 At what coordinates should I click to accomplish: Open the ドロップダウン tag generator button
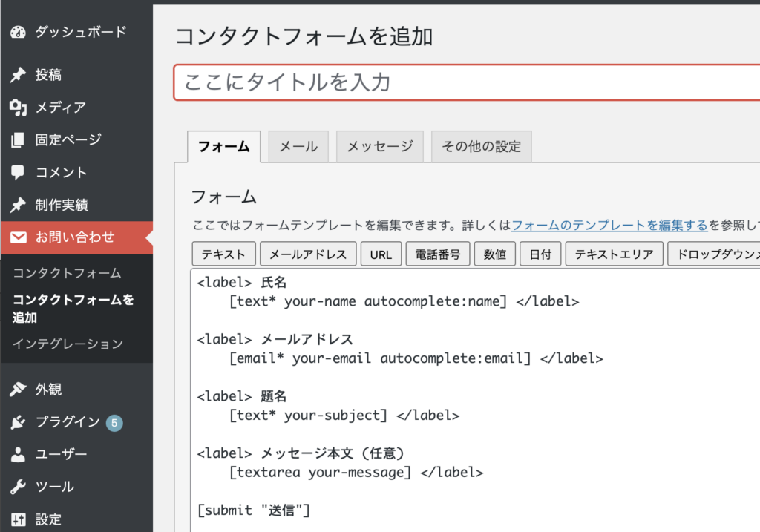(x=713, y=254)
